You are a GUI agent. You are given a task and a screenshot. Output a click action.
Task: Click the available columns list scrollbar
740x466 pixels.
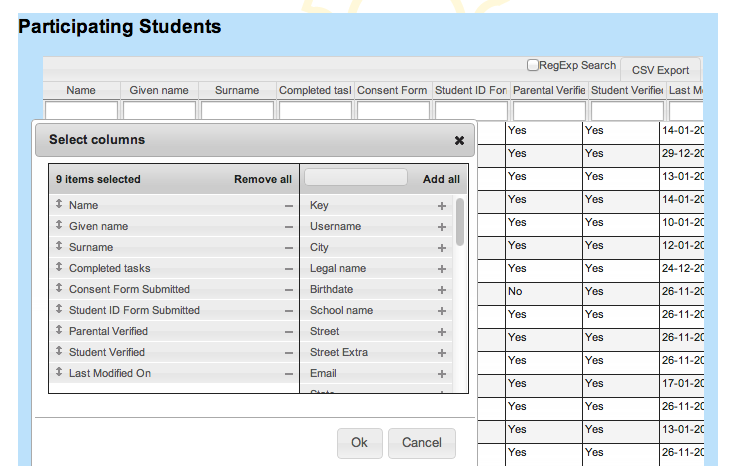[460, 222]
